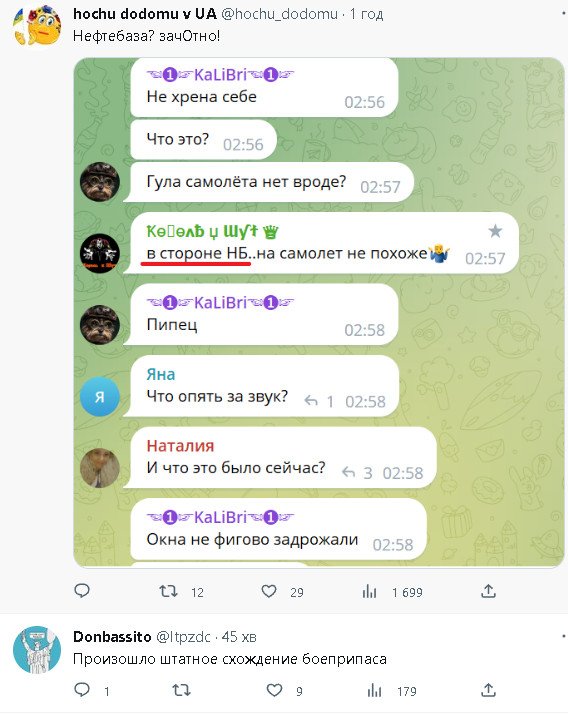
Task: Open the @hochu_dodomu handle link
Action: click(279, 14)
